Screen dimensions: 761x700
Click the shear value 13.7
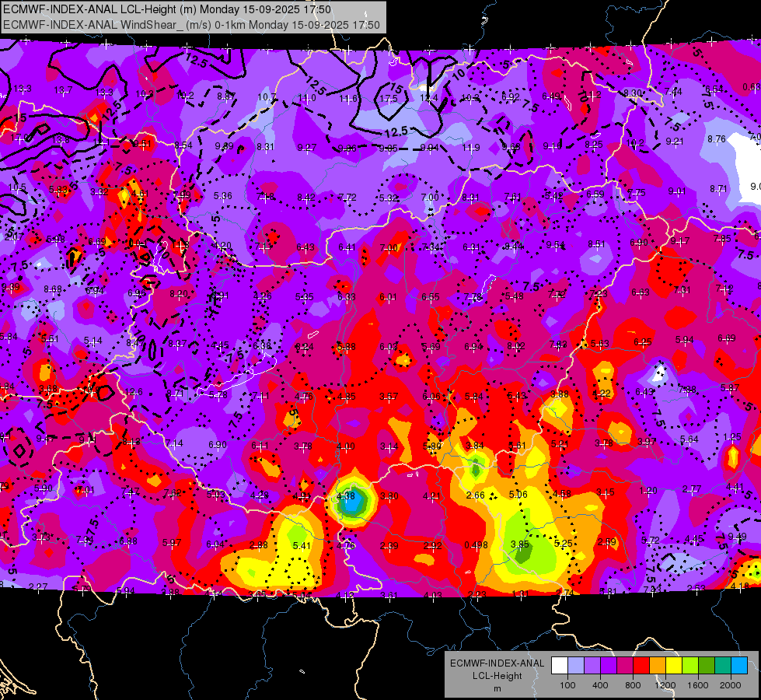click(x=63, y=90)
